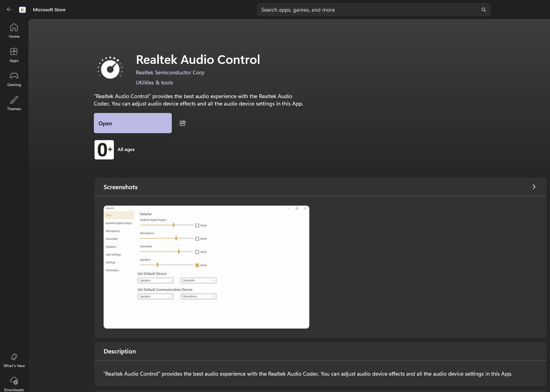
Task: Open the Downloads section
Action: pyautogui.click(x=14, y=383)
